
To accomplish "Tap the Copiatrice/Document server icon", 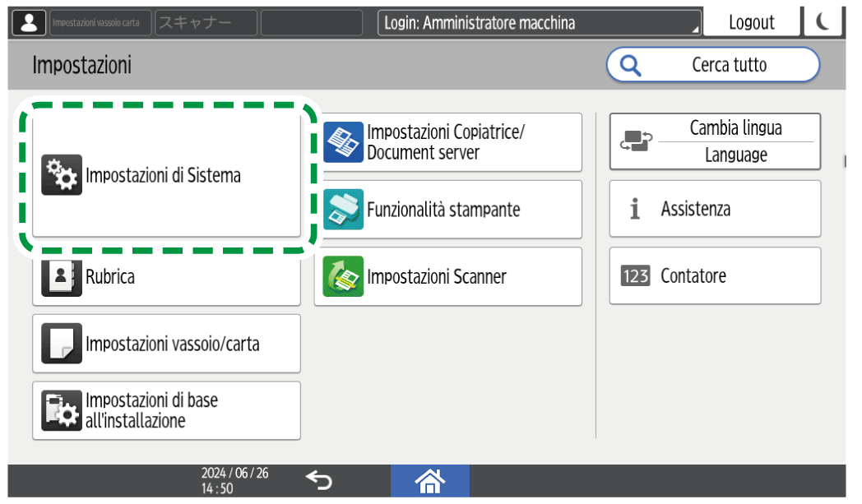I will point(343,141).
